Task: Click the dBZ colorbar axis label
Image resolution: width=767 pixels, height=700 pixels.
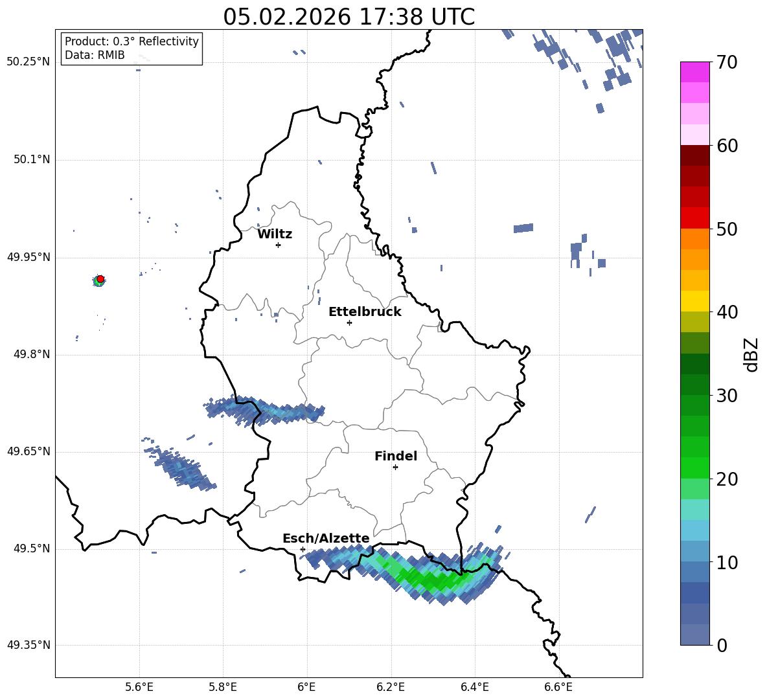Action: (751, 354)
